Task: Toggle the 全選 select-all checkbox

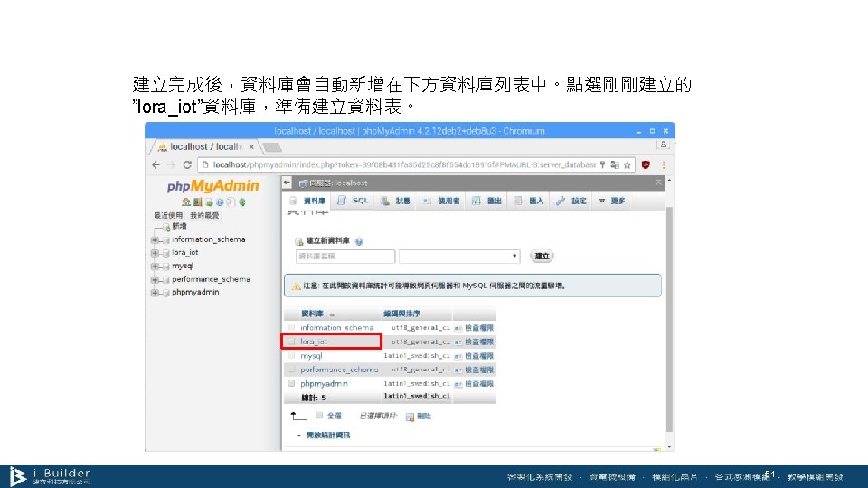Action: (x=319, y=416)
